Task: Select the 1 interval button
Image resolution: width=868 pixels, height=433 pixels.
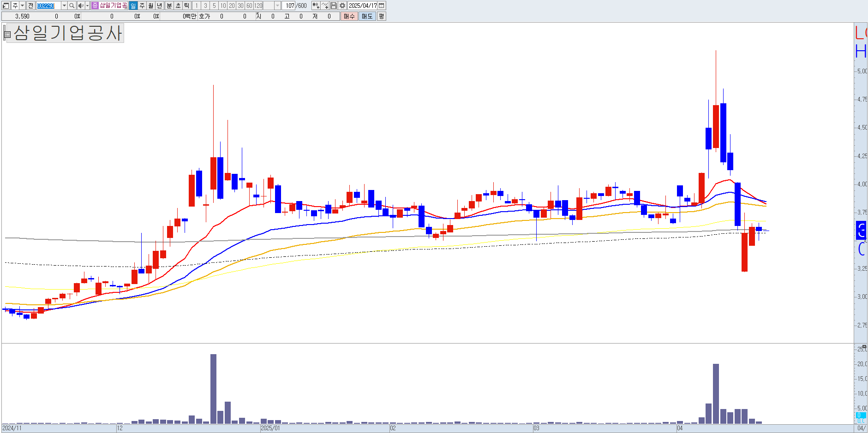Action: point(197,6)
